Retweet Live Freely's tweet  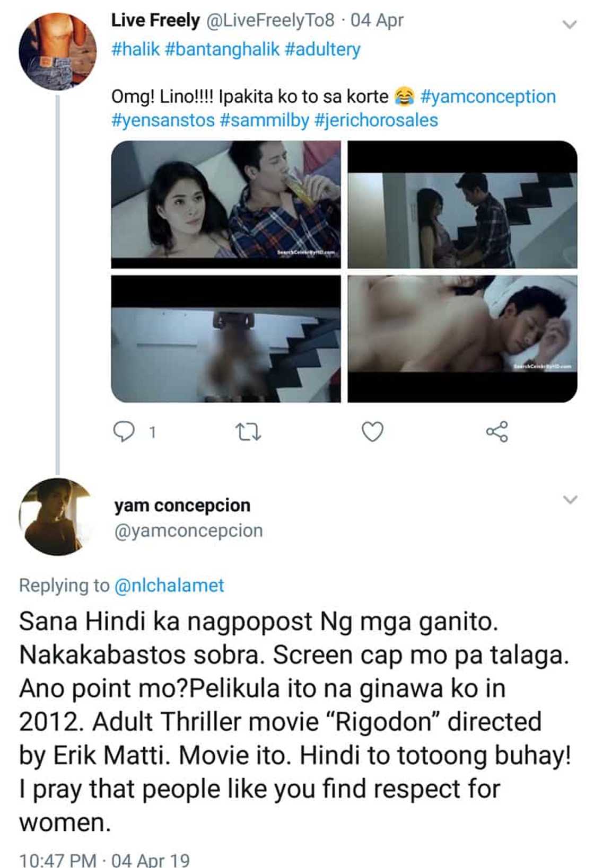[248, 432]
